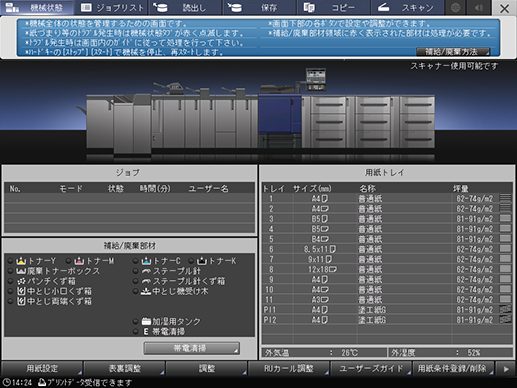The image size is (517, 388).
Task: Click the clock icon at 14:24
Action: pos(7,382)
